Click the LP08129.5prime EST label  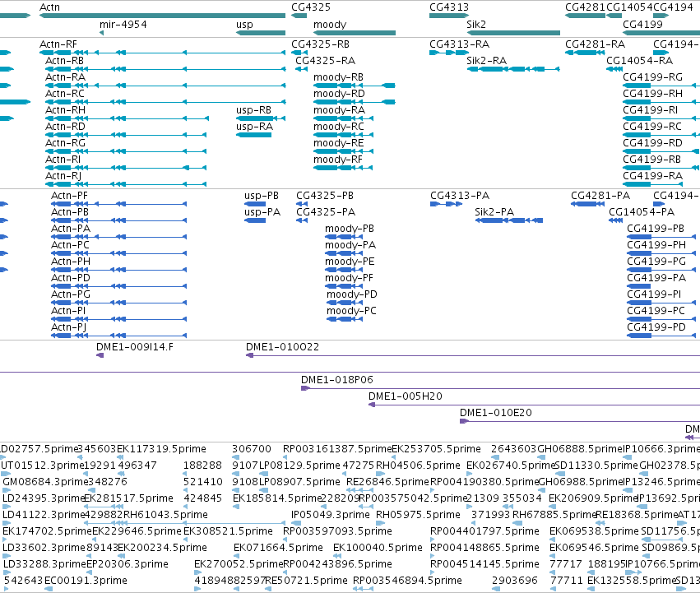(299, 466)
